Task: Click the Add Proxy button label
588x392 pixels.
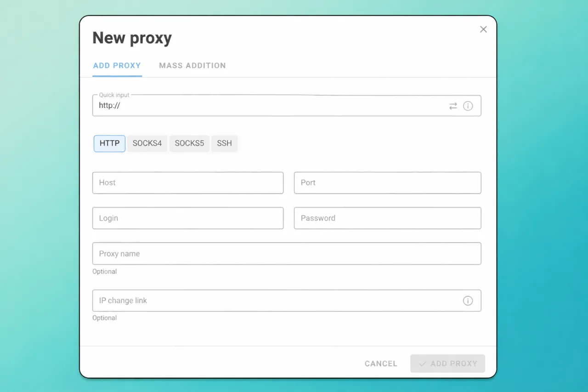Action: coord(453,364)
